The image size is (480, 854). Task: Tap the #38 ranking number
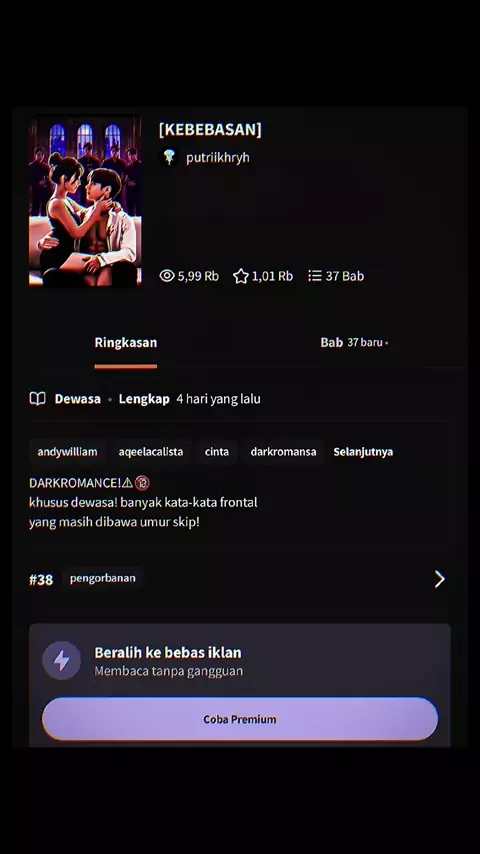(x=41, y=580)
